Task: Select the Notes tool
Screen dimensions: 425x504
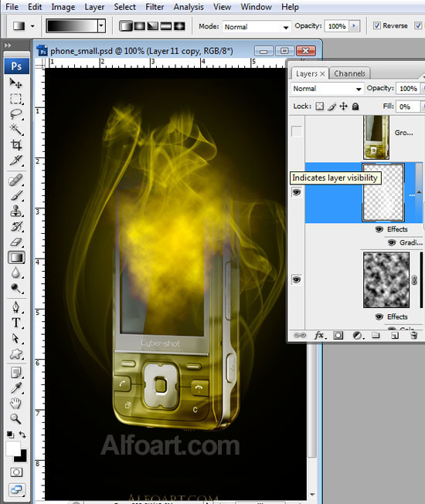Action: 15,373
